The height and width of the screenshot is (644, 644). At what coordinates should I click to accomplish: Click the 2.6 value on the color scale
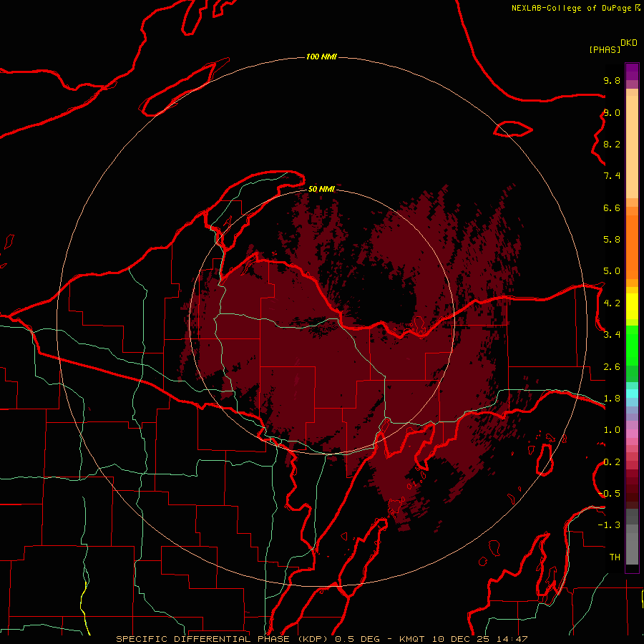[612, 367]
